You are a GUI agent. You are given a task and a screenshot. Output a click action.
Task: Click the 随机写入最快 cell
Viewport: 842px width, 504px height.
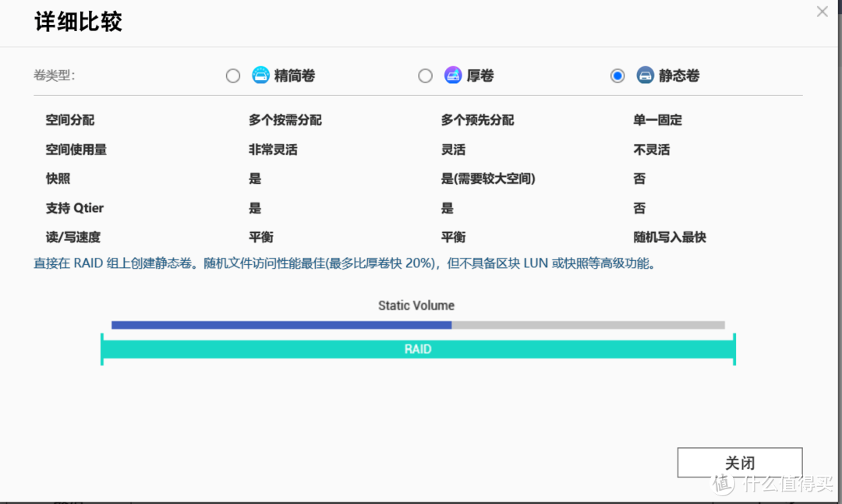pos(670,237)
